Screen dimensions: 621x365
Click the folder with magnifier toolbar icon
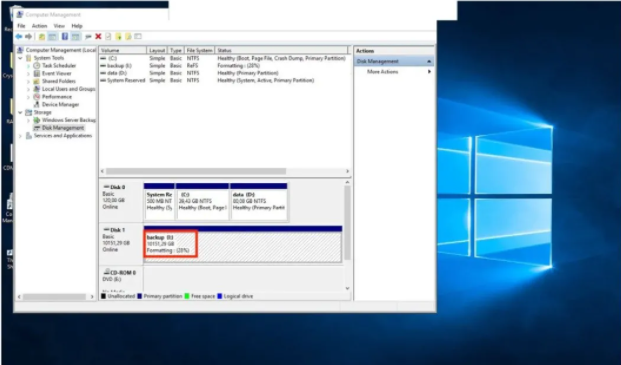128,36
